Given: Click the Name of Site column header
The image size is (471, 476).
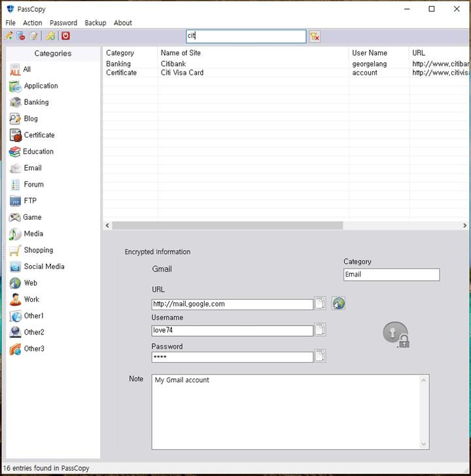Looking at the screenshot, I should 253,53.
